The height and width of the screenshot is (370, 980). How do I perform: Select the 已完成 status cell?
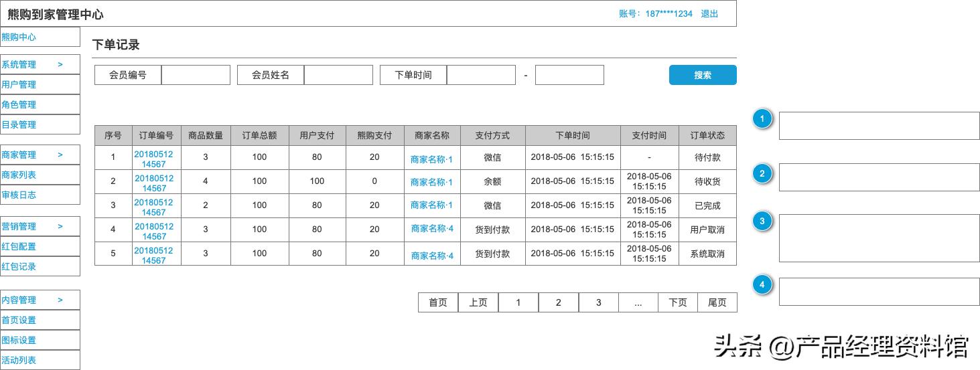coord(707,205)
